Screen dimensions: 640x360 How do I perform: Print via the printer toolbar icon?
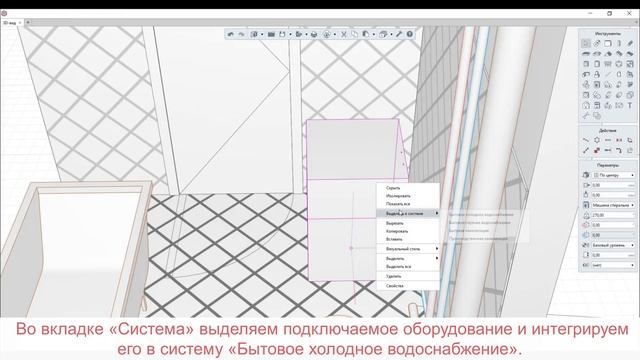tap(314, 34)
